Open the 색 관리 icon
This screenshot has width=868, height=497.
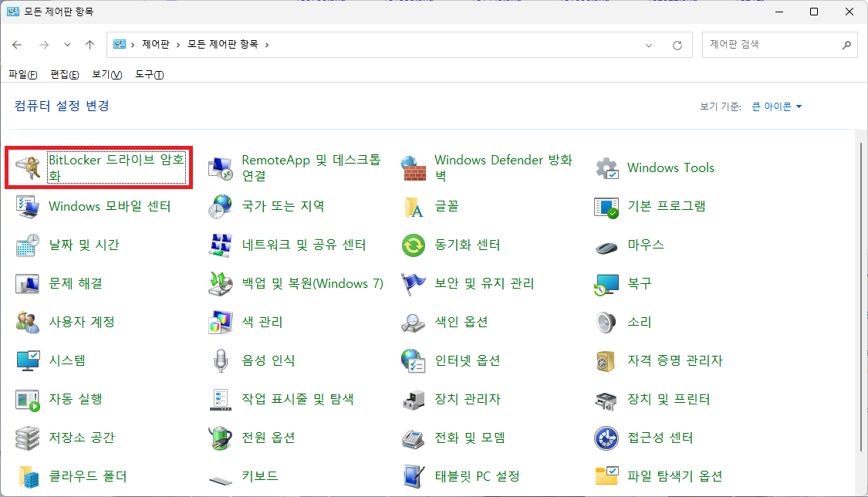click(221, 322)
